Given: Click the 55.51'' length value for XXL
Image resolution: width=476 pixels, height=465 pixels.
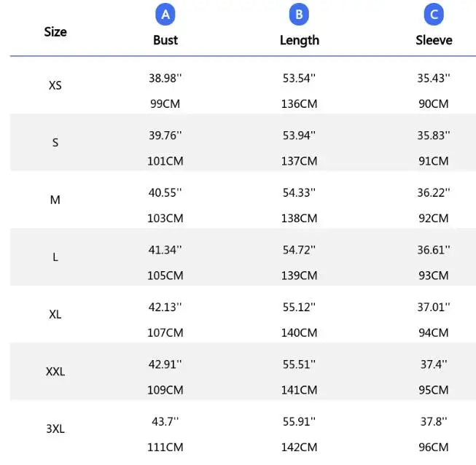Looking at the screenshot, I should tap(299, 364).
